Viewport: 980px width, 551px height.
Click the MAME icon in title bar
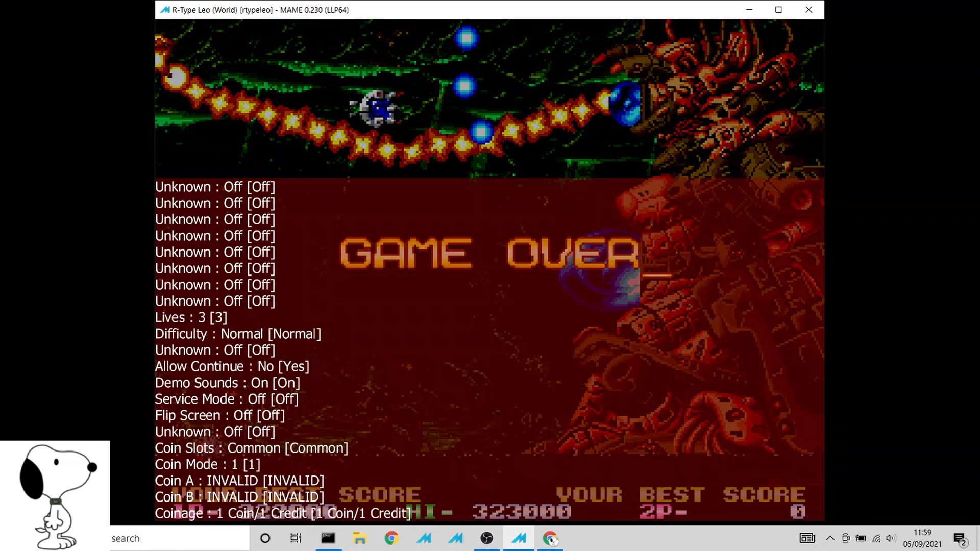[x=165, y=10]
